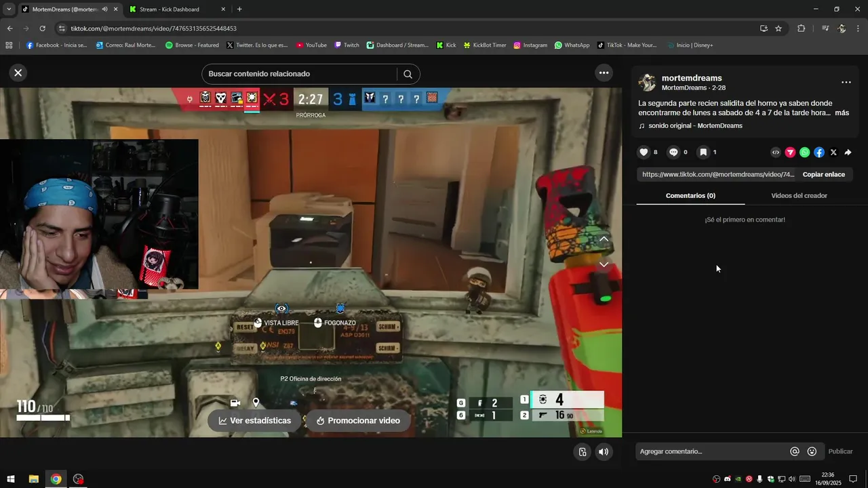Click Ver estadísticas button

(x=254, y=421)
